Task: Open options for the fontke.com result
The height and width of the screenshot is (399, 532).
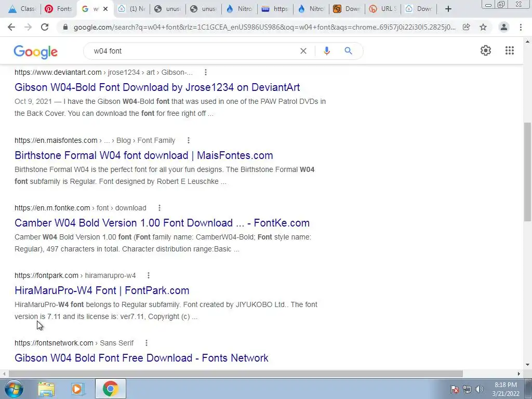Action: tap(159, 208)
